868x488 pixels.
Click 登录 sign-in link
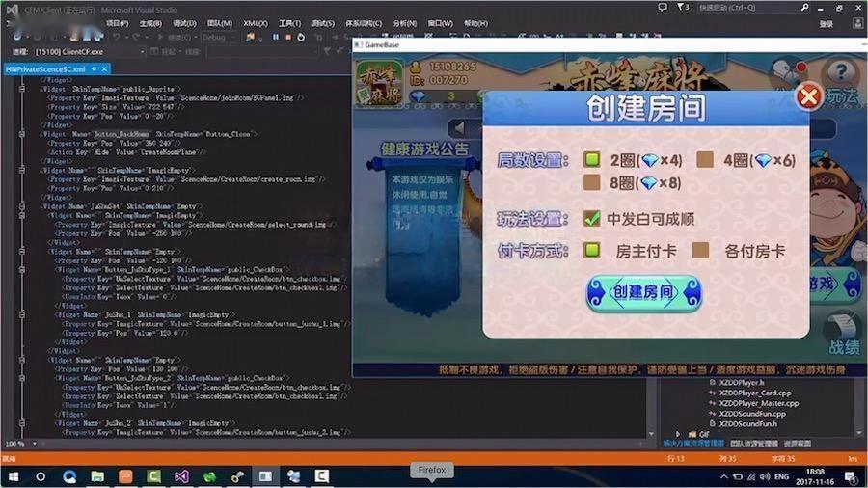click(826, 24)
